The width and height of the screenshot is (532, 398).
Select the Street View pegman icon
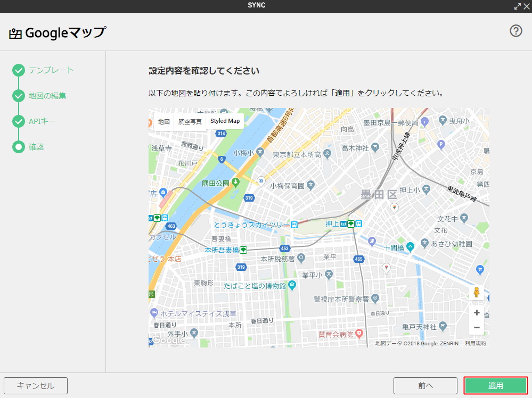click(x=477, y=292)
